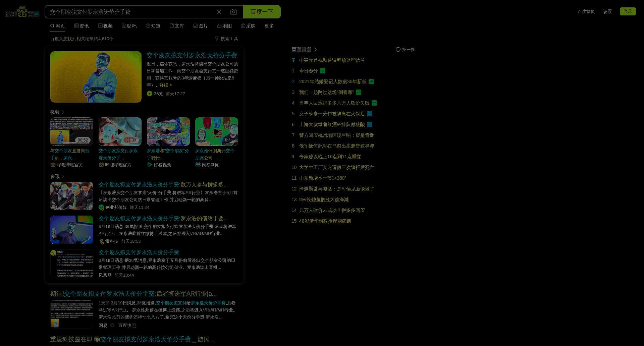Click the Baidu logo

[x=22, y=12]
